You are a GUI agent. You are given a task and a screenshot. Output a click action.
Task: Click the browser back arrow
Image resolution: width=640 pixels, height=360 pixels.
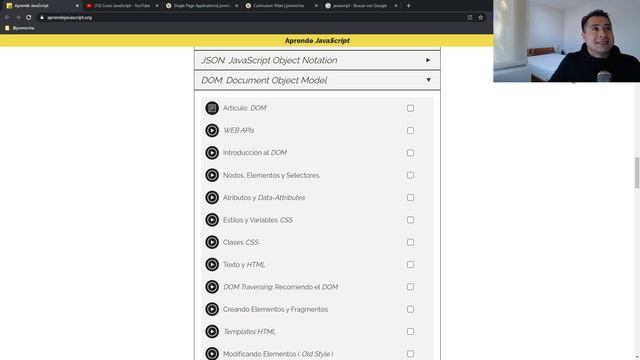tap(7, 18)
